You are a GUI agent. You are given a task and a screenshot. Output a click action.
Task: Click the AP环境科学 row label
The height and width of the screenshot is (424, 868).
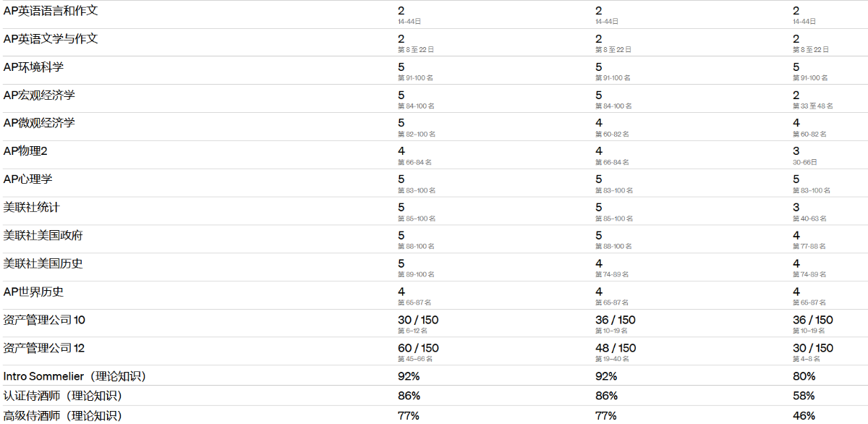click(33, 67)
